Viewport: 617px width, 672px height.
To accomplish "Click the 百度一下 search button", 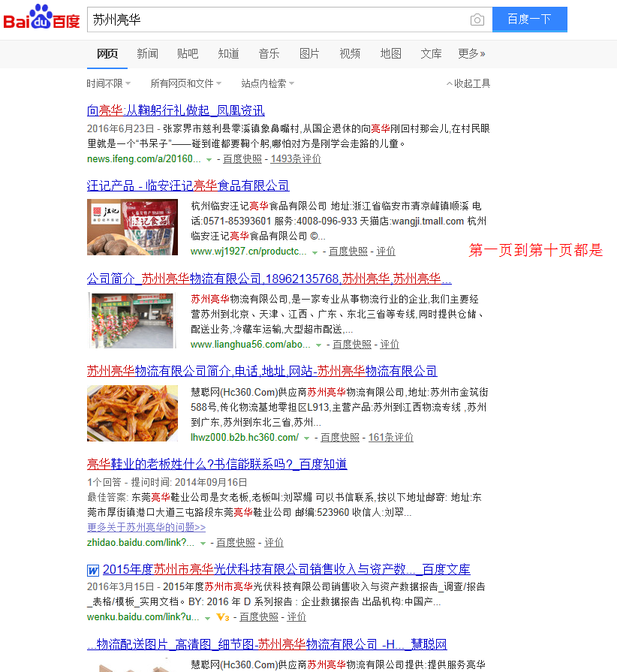I will coord(530,20).
